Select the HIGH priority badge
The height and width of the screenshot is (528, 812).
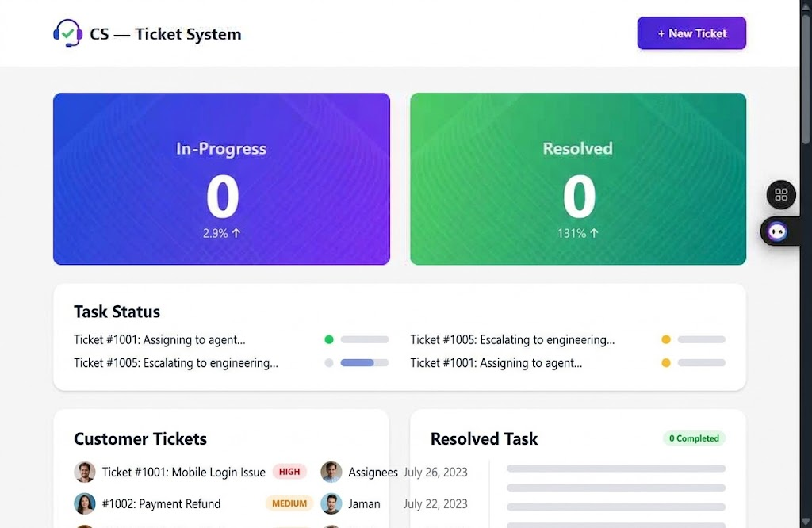(289, 472)
